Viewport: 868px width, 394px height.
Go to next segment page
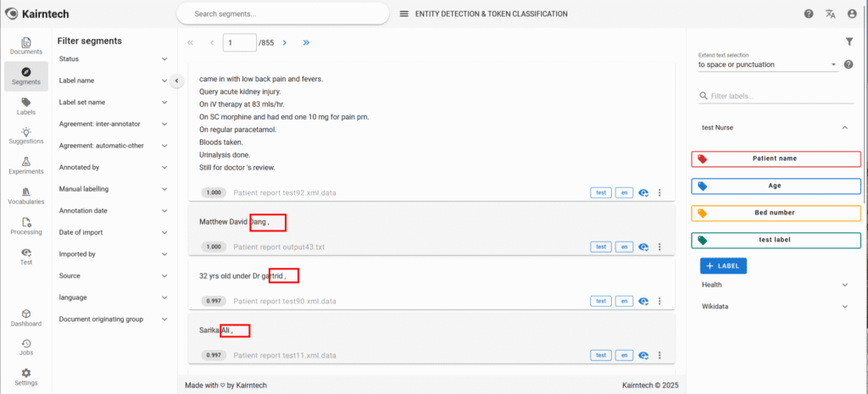click(x=284, y=42)
